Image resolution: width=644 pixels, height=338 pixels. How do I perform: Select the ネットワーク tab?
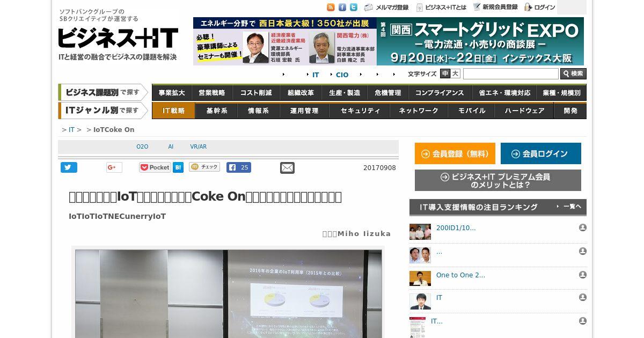(419, 111)
